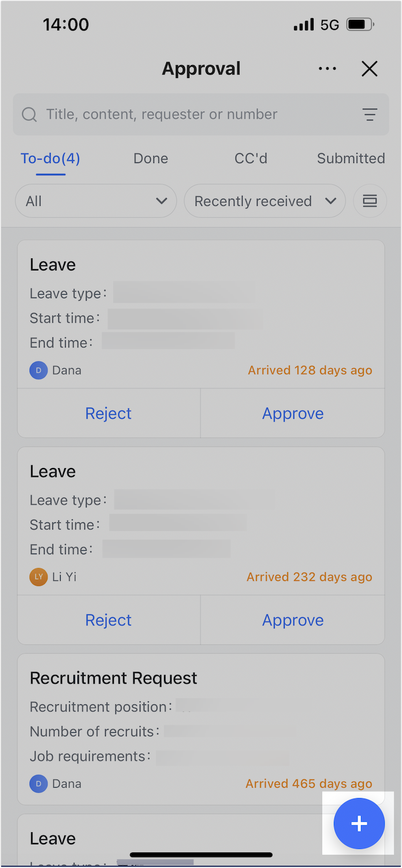Image resolution: width=402 pixels, height=868 pixels.
Task: Tap the search input field
Action: pos(162,114)
